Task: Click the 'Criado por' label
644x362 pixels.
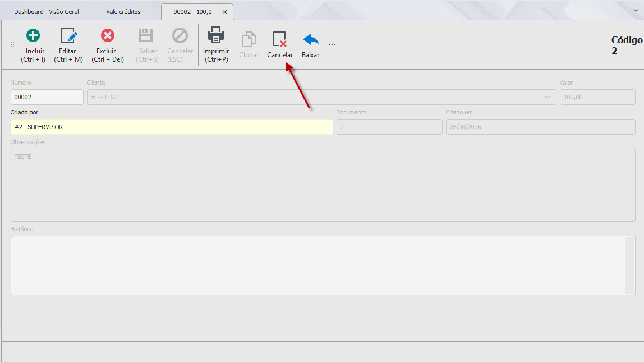Action: click(24, 112)
